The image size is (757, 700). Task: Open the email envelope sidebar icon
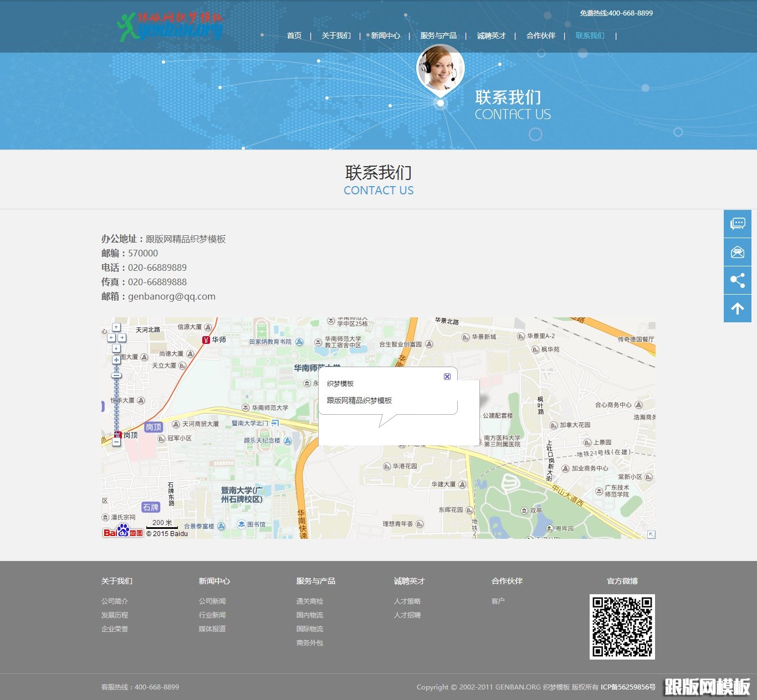pos(738,252)
